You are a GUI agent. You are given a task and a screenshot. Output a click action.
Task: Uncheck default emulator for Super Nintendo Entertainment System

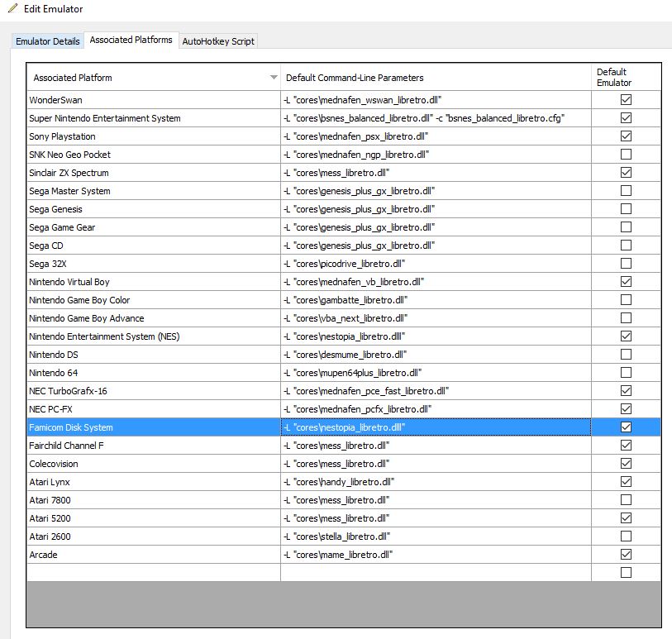[x=627, y=118]
